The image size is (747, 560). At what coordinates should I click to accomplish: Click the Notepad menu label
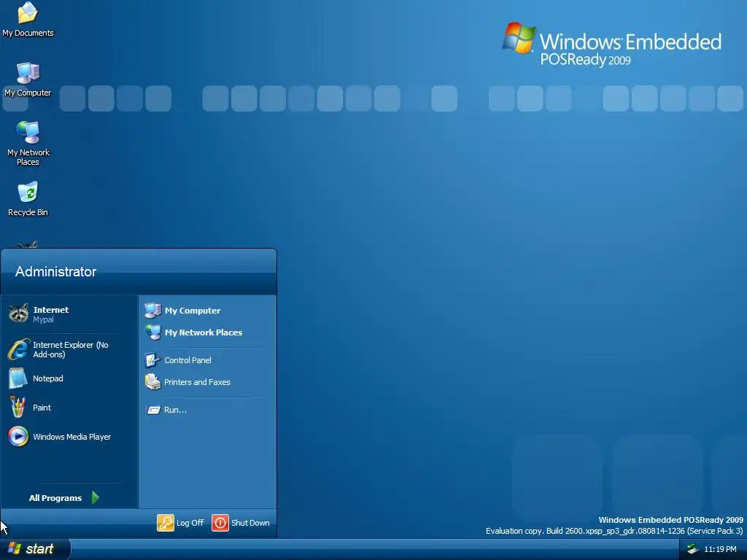[48, 378]
